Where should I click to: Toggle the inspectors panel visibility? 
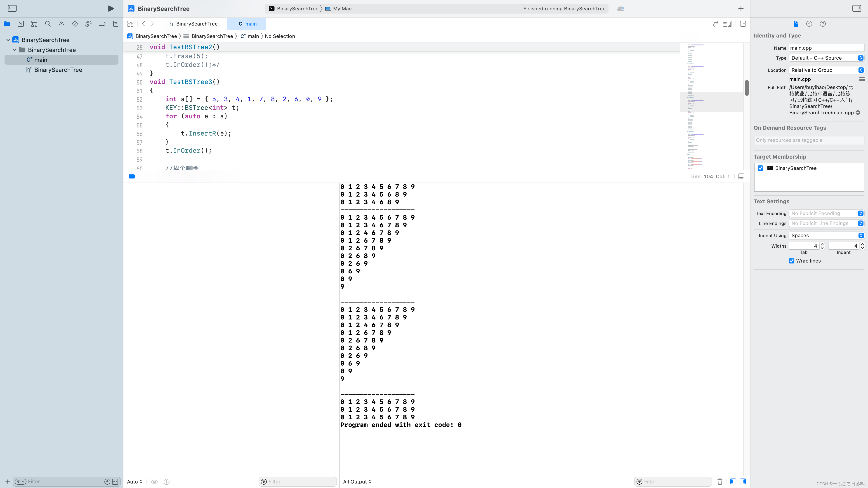(856, 8)
